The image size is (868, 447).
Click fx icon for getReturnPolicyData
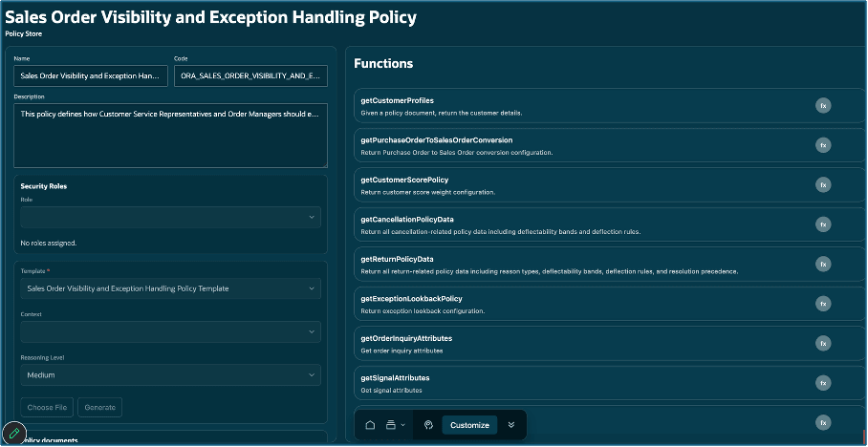(823, 264)
